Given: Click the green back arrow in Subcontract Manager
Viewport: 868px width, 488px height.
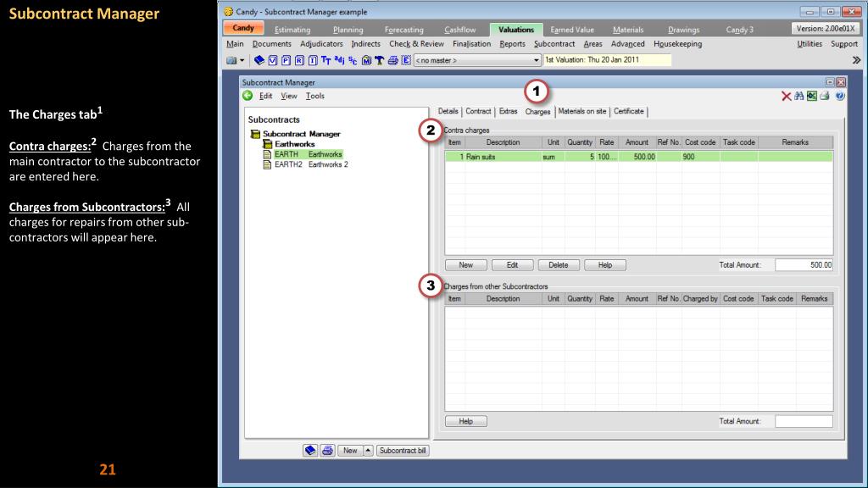Looking at the screenshot, I should pyautogui.click(x=248, y=96).
